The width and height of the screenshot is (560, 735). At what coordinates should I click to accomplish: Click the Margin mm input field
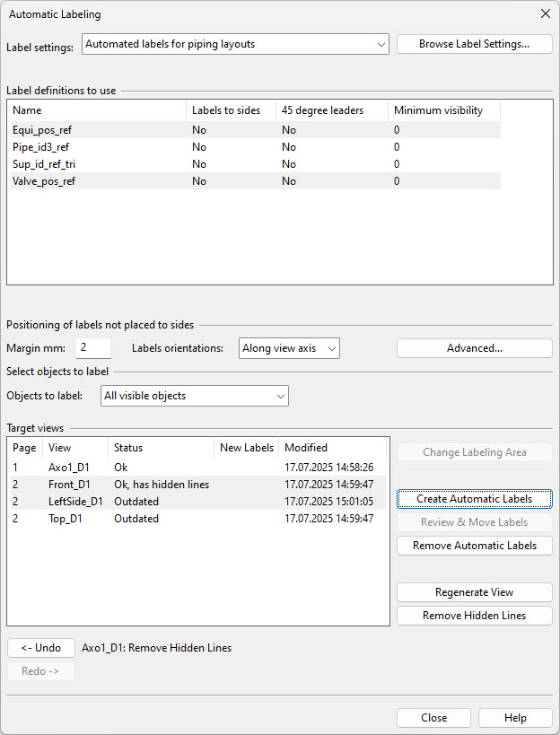tap(93, 348)
